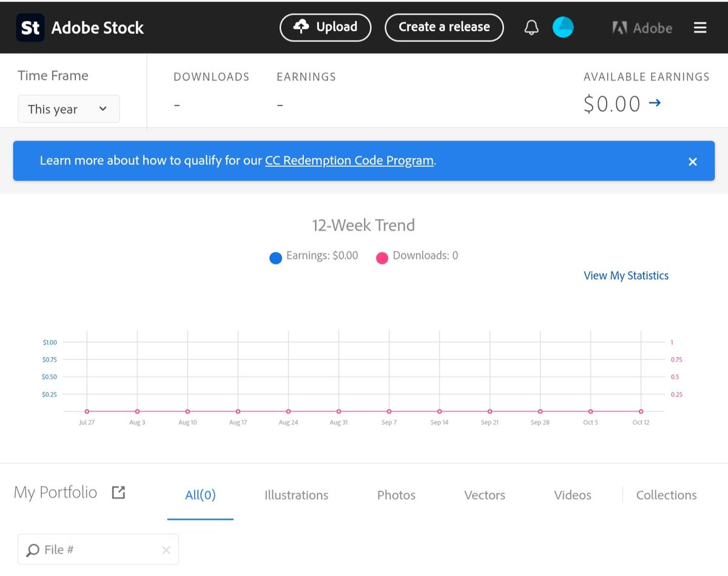Image resolution: width=728 pixels, height=576 pixels.
Task: Click the File # search magnifier icon
Action: [32, 551]
